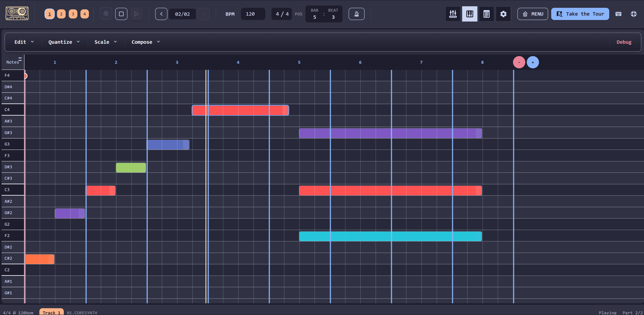644x315 pixels.
Task: Click the Debug link
Action: (x=624, y=42)
